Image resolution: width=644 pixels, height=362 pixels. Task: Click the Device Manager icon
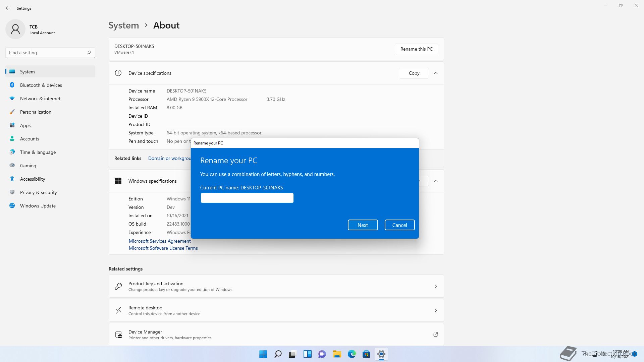[x=118, y=335]
